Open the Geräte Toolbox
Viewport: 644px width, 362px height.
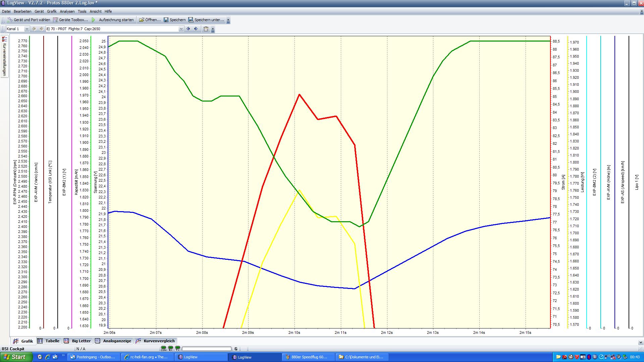click(x=71, y=20)
